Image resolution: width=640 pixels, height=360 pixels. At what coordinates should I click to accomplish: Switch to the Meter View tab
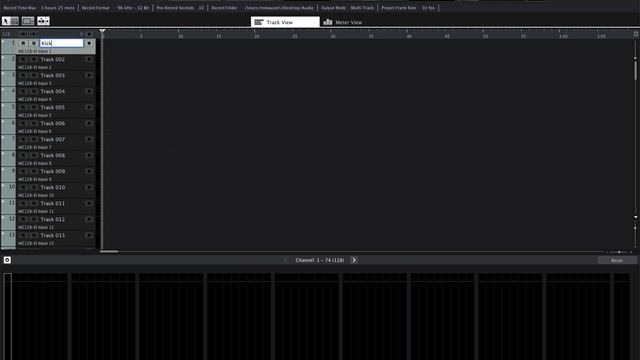[x=343, y=22]
